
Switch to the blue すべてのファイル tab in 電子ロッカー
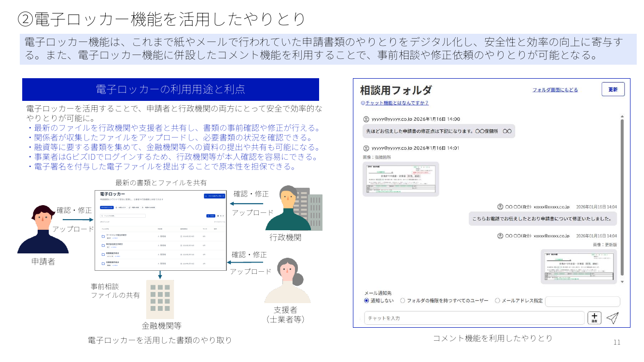point(107,207)
